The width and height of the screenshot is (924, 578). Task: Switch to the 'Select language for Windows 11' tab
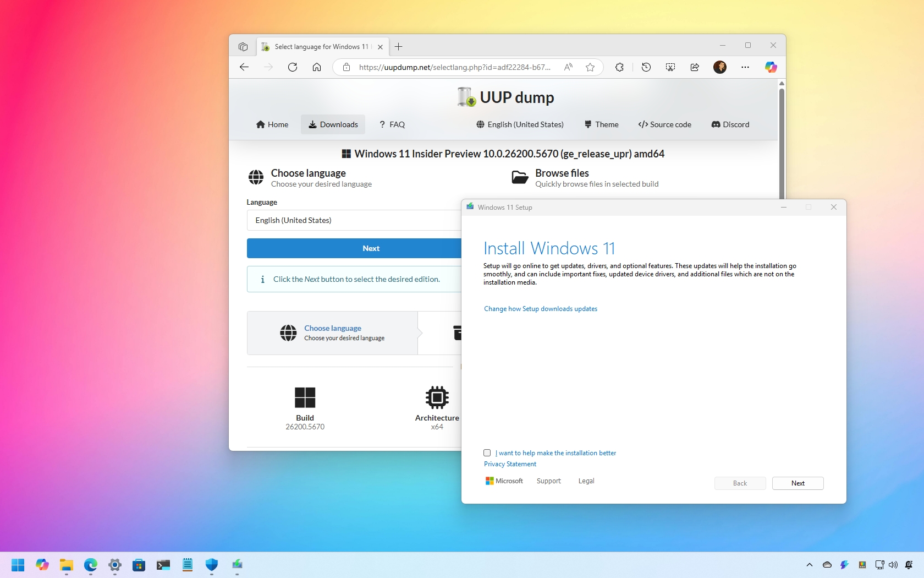[319, 47]
